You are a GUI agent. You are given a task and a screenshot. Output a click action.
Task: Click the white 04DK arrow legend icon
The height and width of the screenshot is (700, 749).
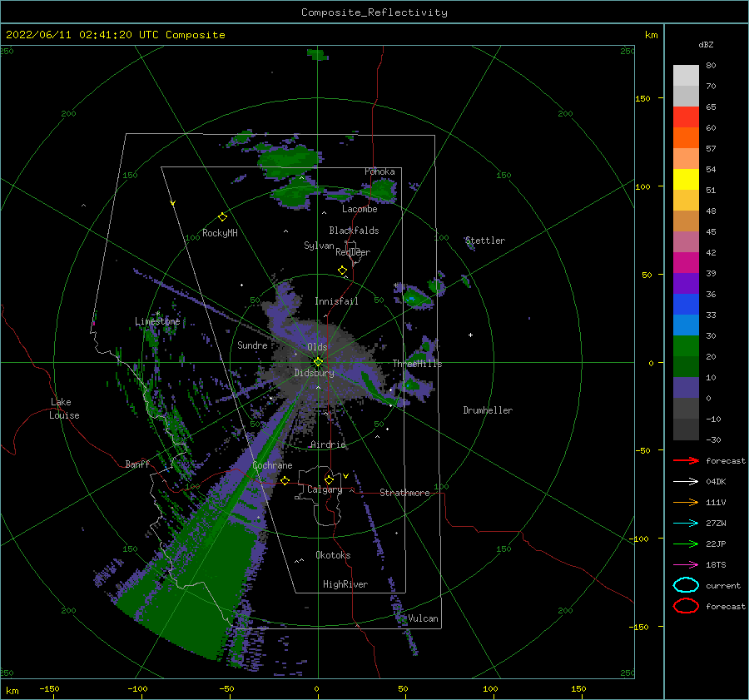(x=686, y=481)
